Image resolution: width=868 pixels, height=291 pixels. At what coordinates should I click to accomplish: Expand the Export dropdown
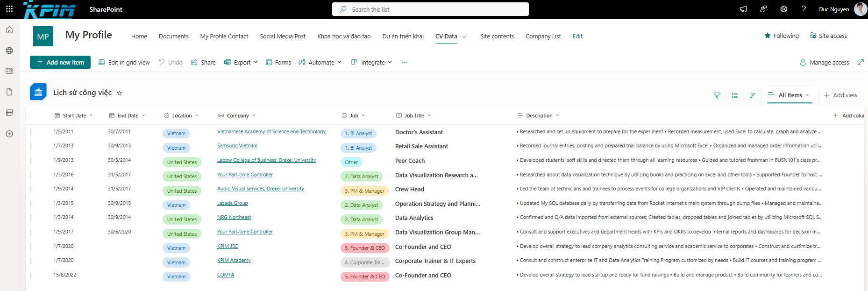[256, 62]
